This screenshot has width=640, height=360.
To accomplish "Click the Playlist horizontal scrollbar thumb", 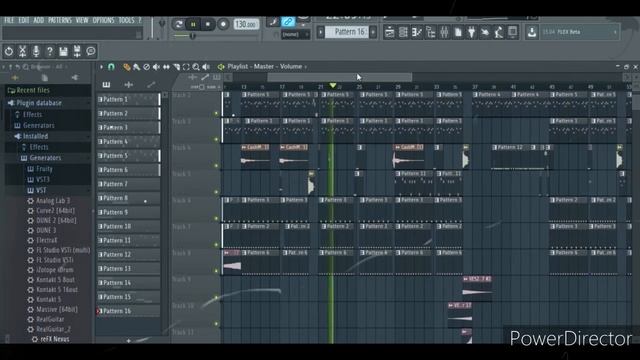I will tap(340, 77).
